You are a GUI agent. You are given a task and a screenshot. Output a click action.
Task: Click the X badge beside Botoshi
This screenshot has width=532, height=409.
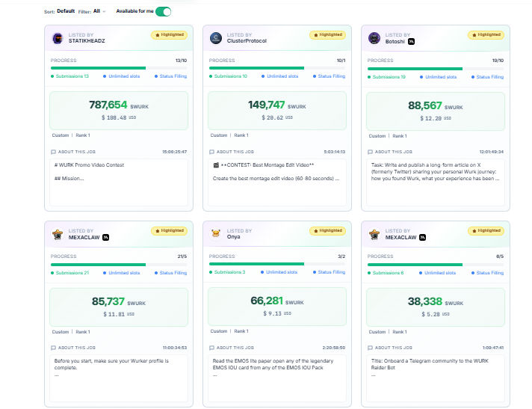point(411,41)
